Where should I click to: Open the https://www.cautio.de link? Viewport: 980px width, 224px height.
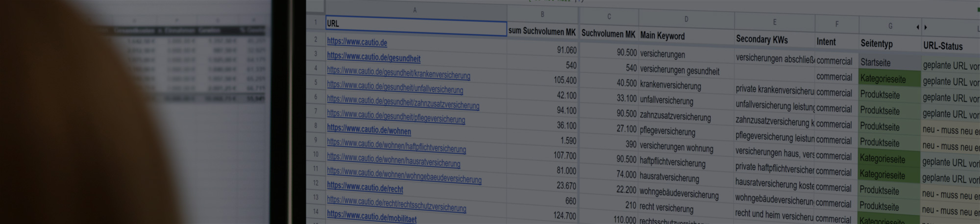click(357, 42)
